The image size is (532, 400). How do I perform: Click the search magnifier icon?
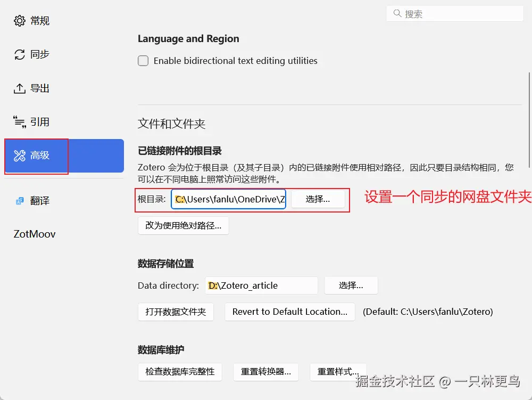[x=397, y=13]
